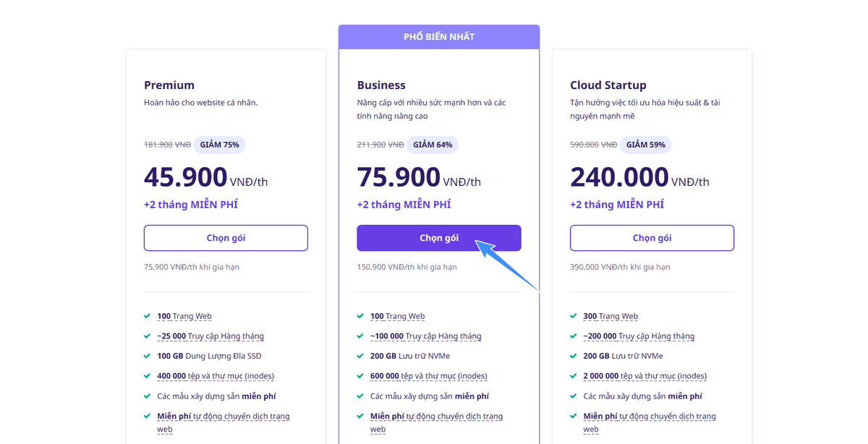Click the Business plan "Chọn gói" button
This screenshot has height=444, width=868.
pos(438,238)
